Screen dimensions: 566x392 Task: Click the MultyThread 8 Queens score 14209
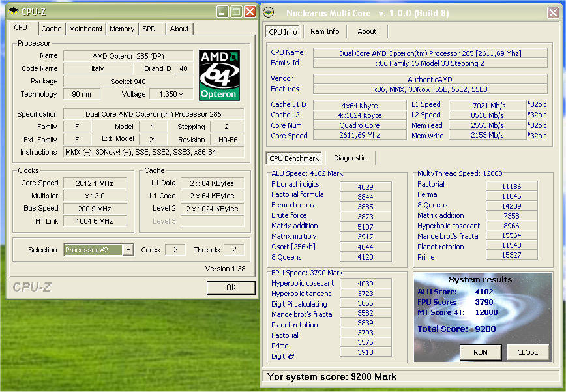coord(511,206)
